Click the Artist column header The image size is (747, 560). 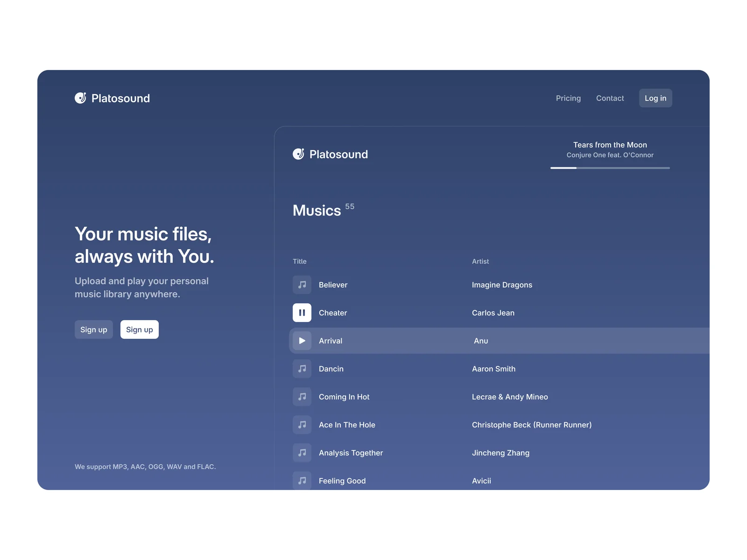coord(480,261)
